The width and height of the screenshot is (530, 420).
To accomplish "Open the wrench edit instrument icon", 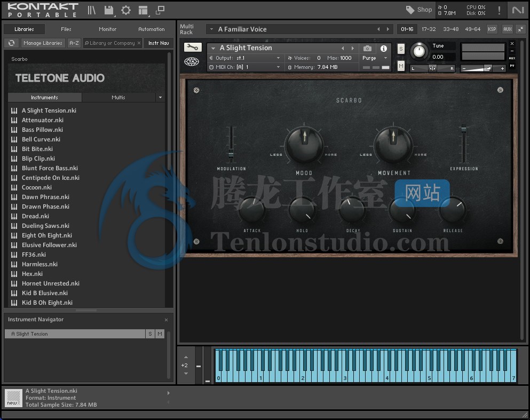I will pos(193,47).
